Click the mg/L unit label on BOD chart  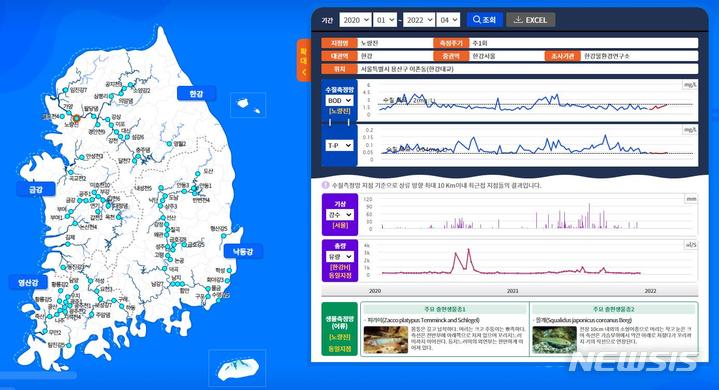point(690,85)
